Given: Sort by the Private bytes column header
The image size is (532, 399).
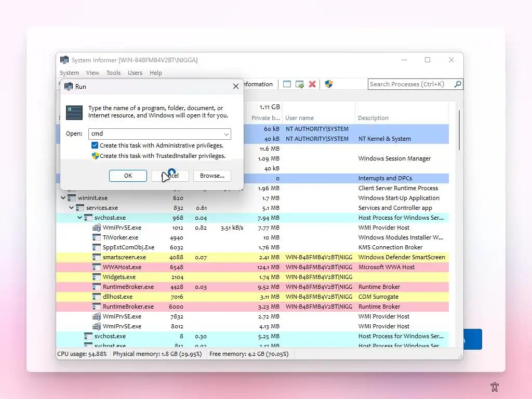Looking at the screenshot, I should click(x=265, y=118).
